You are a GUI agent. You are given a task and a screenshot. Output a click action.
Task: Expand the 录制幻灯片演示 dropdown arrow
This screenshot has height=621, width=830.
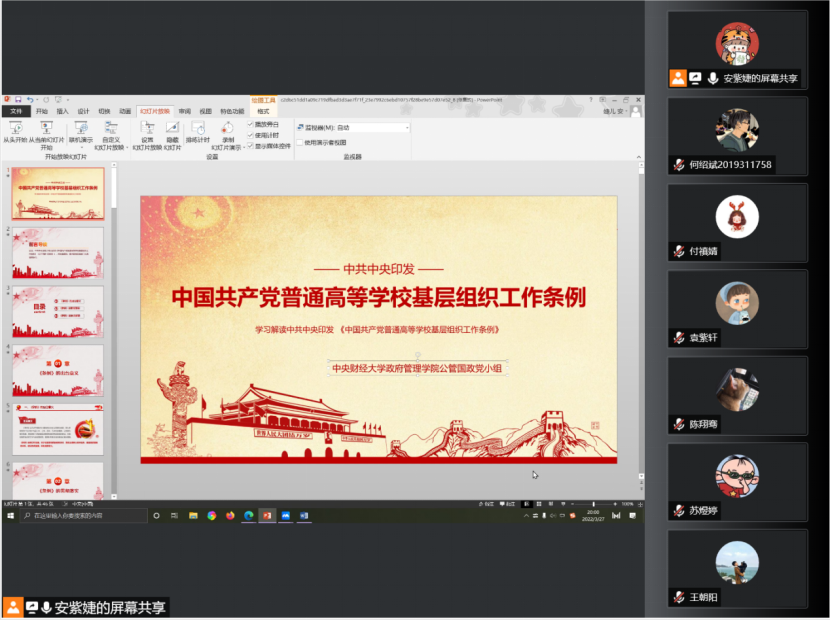[242, 147]
